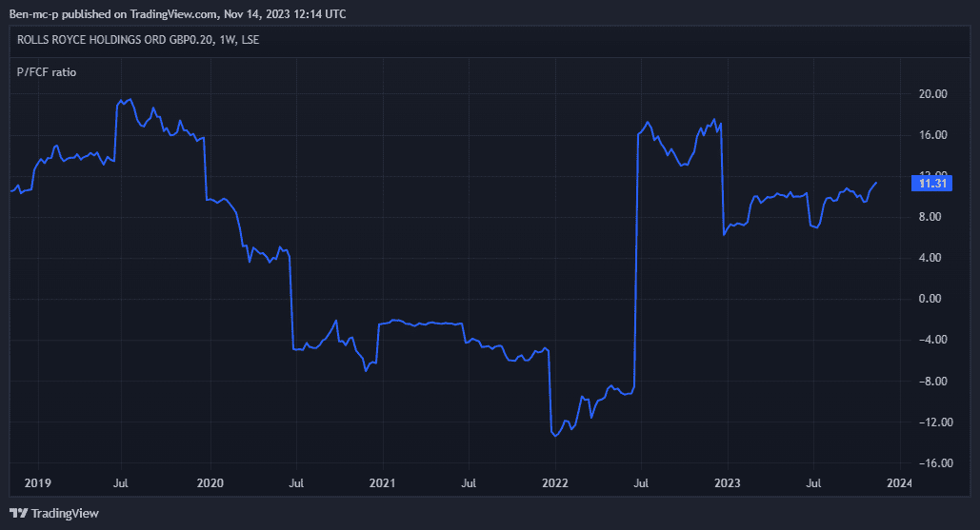Click the blue 11.31 current value label
This screenshot has height=530, width=980.
tap(930, 184)
